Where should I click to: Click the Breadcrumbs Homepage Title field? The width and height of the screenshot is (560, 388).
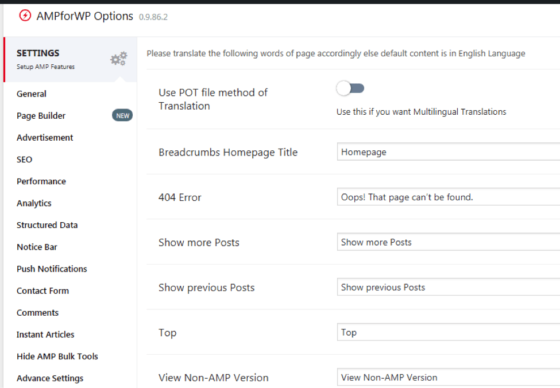[449, 152]
